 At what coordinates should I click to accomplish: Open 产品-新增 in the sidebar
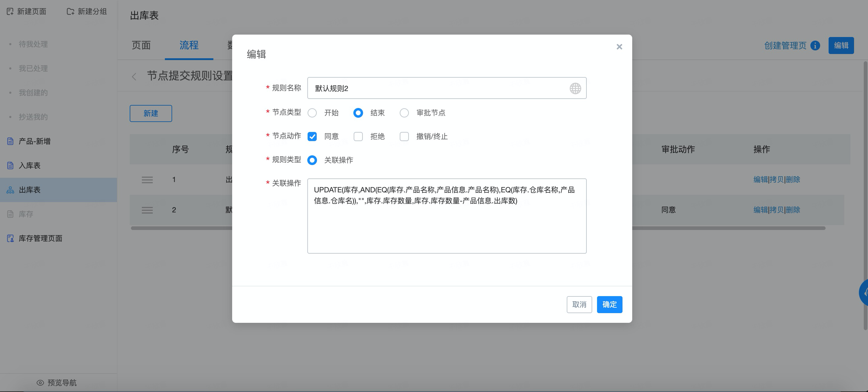34,141
